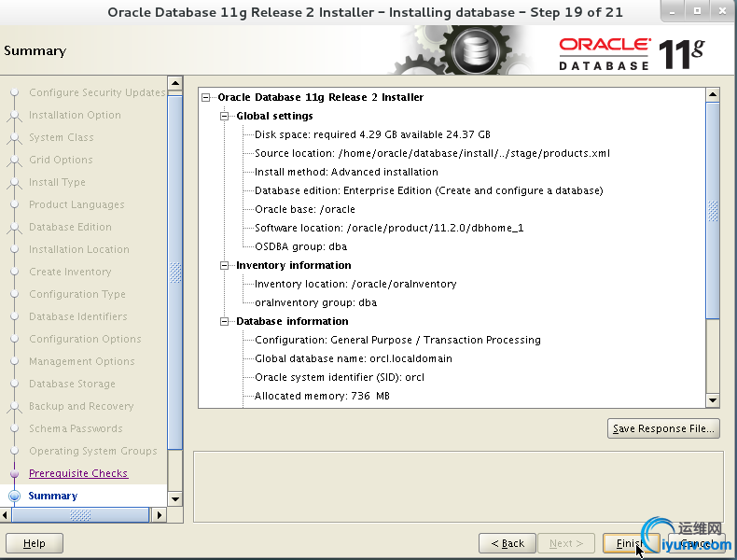The image size is (737, 560).
Task: Select Inventory location: /oracle/oraInventory row
Action: (x=355, y=284)
